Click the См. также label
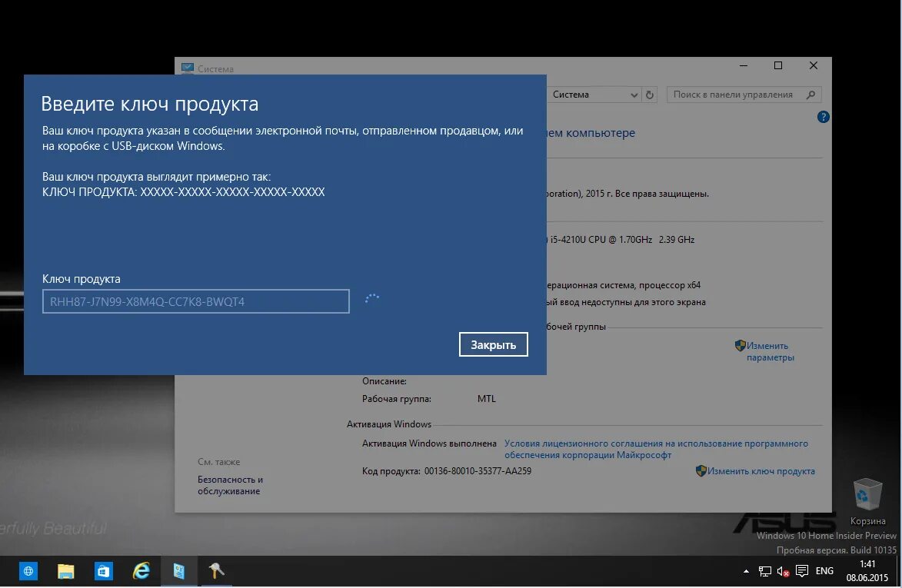Screen dimensions: 902x588 tap(218, 461)
